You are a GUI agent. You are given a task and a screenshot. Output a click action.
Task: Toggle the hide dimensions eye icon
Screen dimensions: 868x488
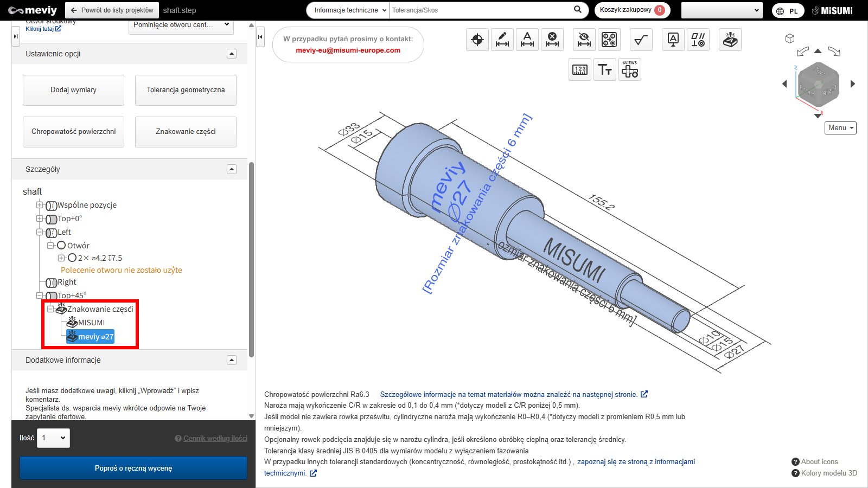pos(584,40)
